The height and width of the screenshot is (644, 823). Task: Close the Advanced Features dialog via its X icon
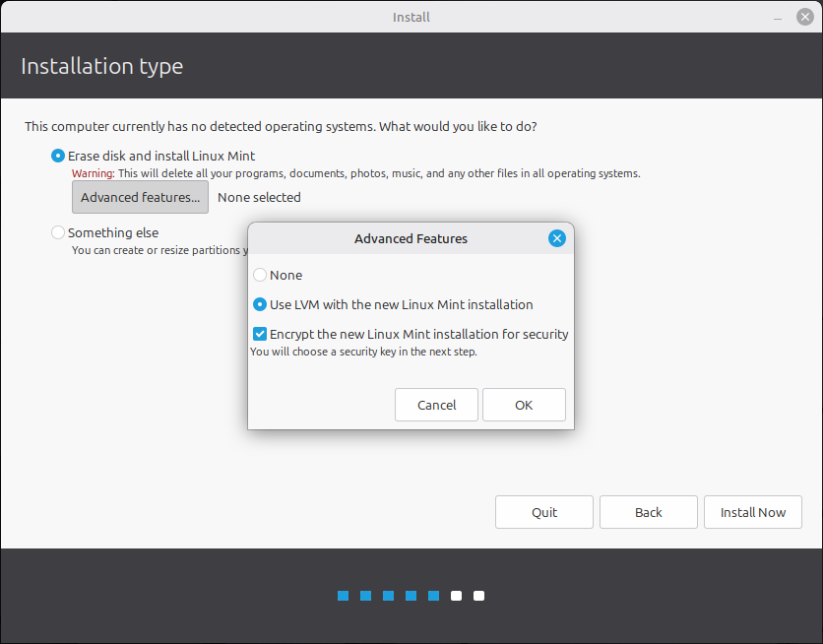pyautogui.click(x=557, y=238)
